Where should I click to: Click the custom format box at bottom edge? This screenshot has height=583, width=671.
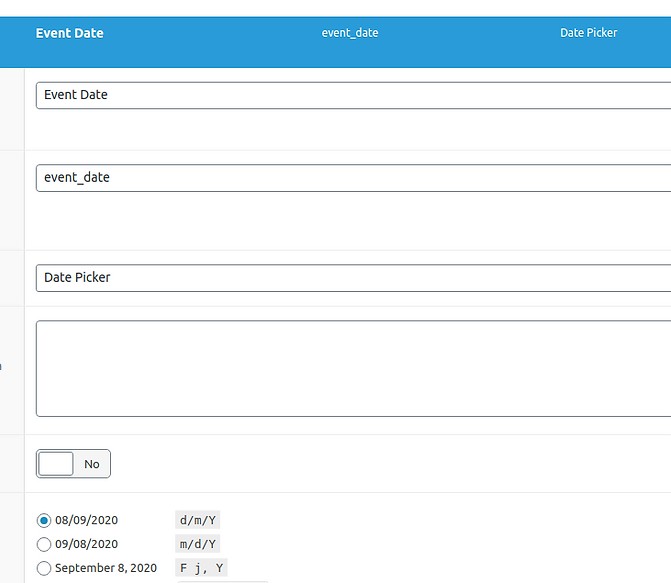(x=222, y=581)
